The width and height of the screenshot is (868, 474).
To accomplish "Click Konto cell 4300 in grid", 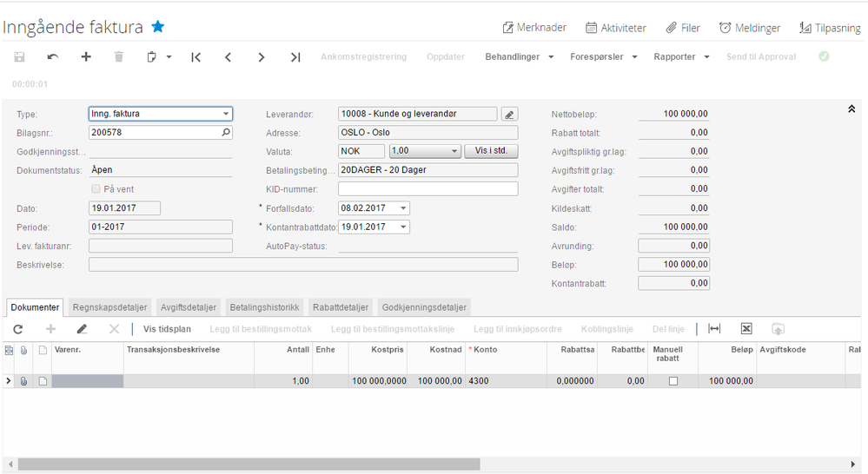I will [x=506, y=381].
